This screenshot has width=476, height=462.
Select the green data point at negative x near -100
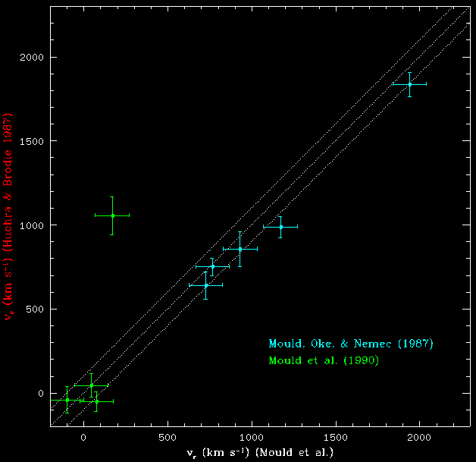pyautogui.click(x=67, y=400)
